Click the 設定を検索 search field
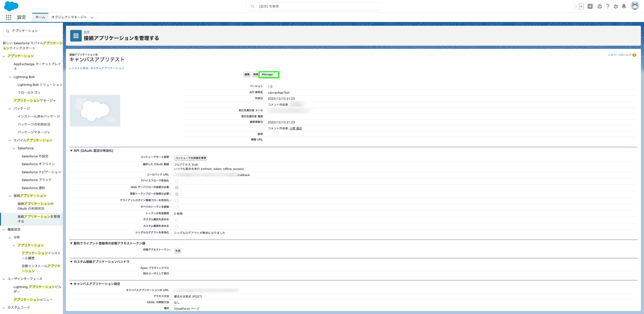 point(313,6)
